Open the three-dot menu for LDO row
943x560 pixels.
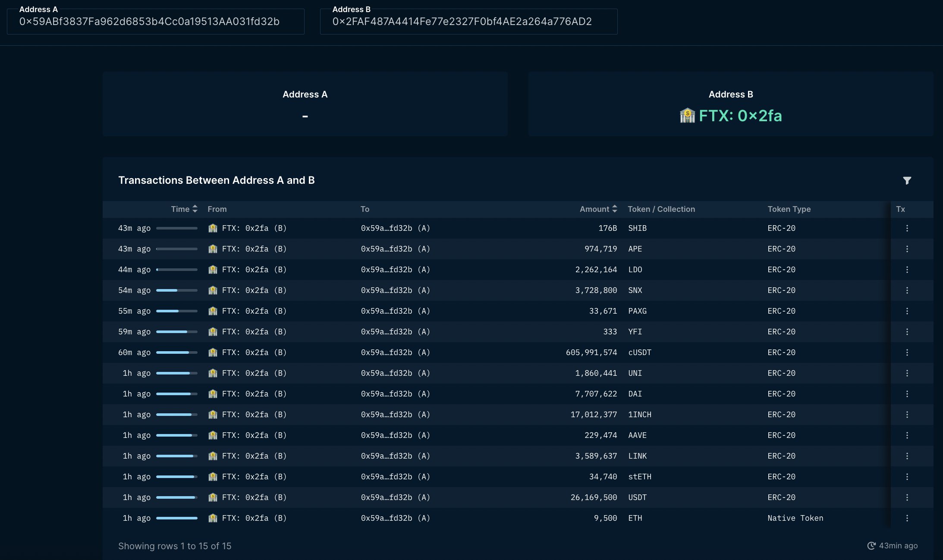pos(907,270)
